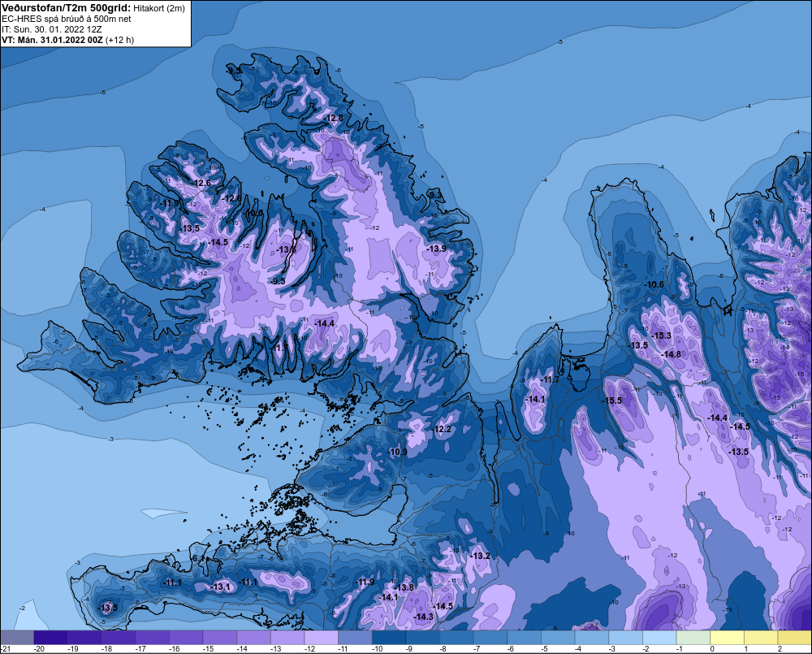Screen dimensions: 812x654
Task: Choose the legend swatch between -14 and -13
Action: tap(253, 638)
